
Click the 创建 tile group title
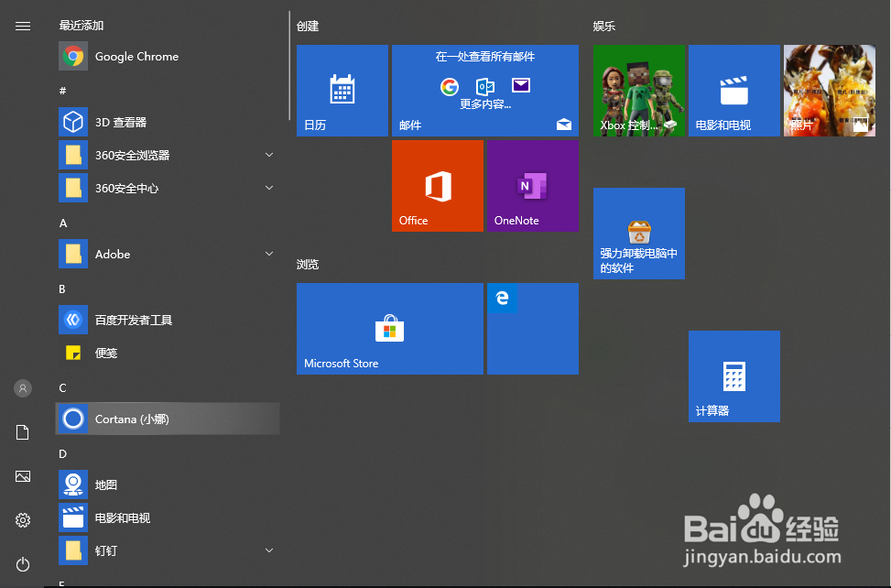click(x=308, y=27)
